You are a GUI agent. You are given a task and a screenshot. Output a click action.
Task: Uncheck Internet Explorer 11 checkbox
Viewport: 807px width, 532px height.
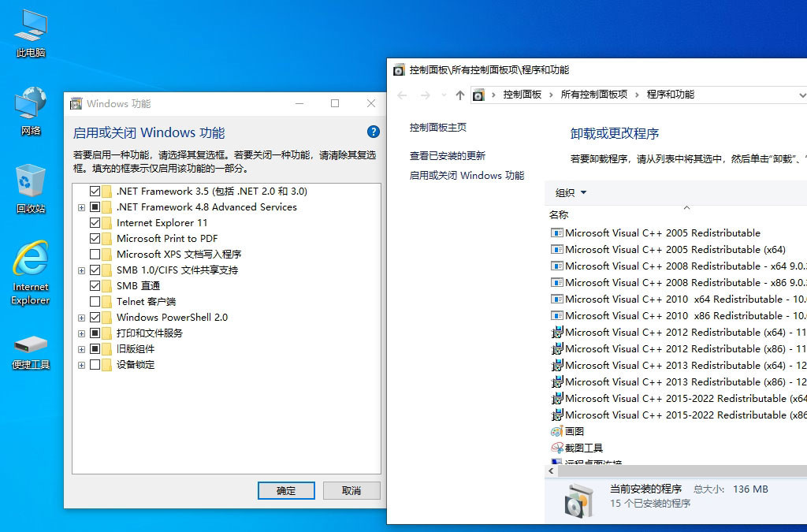tap(95, 223)
